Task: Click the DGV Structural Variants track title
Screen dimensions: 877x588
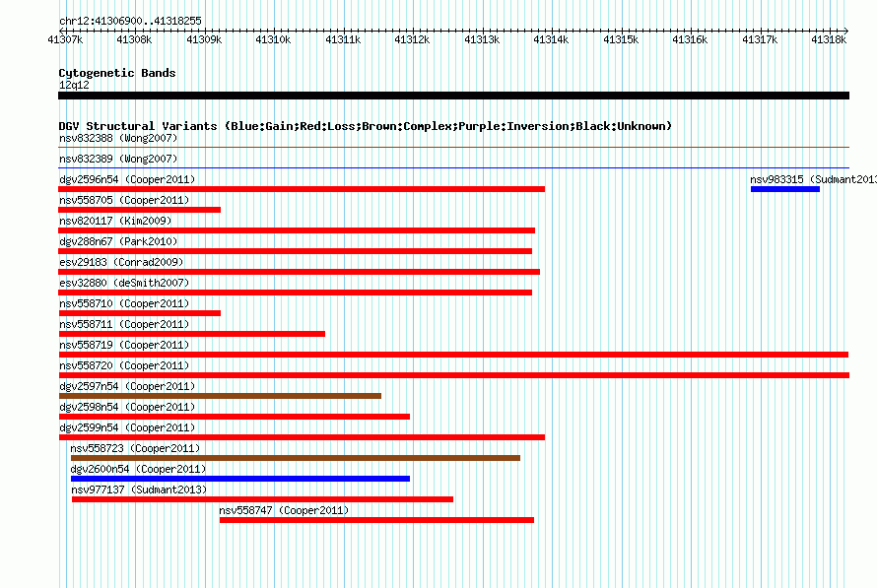Action: (x=366, y=126)
